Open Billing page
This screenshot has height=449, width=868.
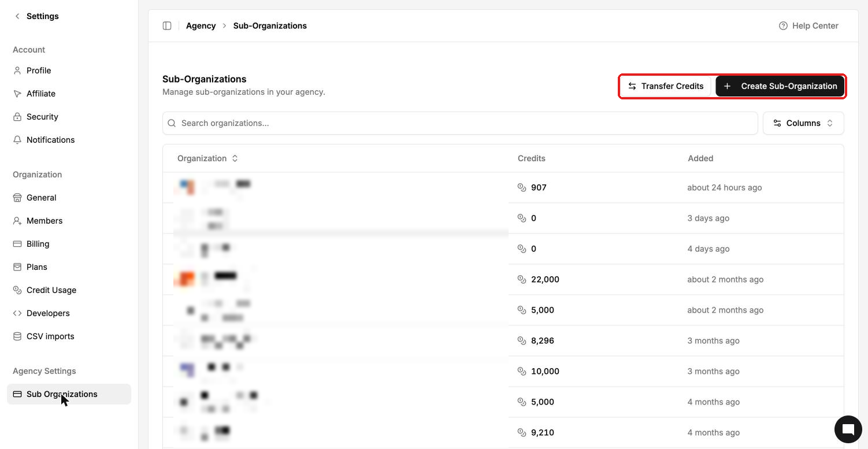pos(69,244)
